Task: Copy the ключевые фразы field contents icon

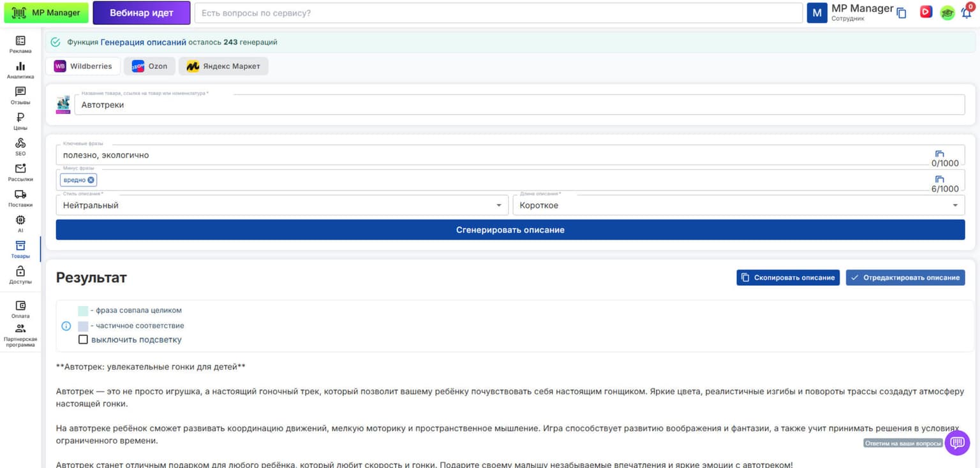Action: (939, 154)
